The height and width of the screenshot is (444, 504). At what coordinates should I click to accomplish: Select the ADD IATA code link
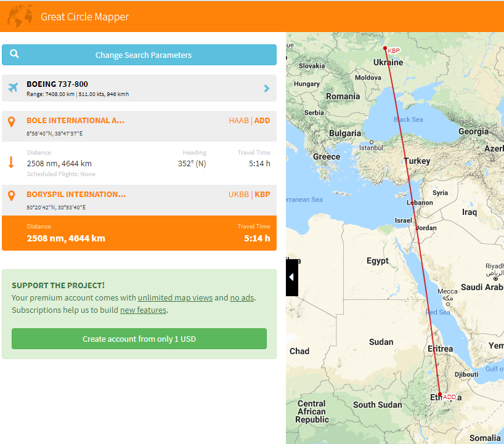[262, 121]
